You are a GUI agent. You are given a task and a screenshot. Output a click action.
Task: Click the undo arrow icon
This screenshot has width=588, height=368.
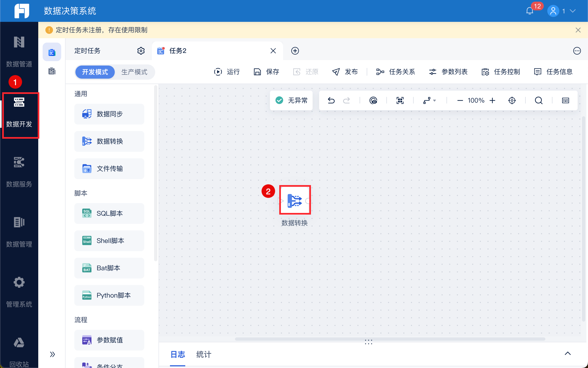click(331, 100)
